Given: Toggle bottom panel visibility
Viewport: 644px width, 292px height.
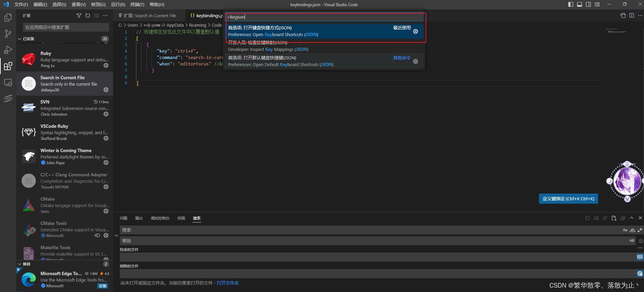Looking at the screenshot, I should click(580, 4).
